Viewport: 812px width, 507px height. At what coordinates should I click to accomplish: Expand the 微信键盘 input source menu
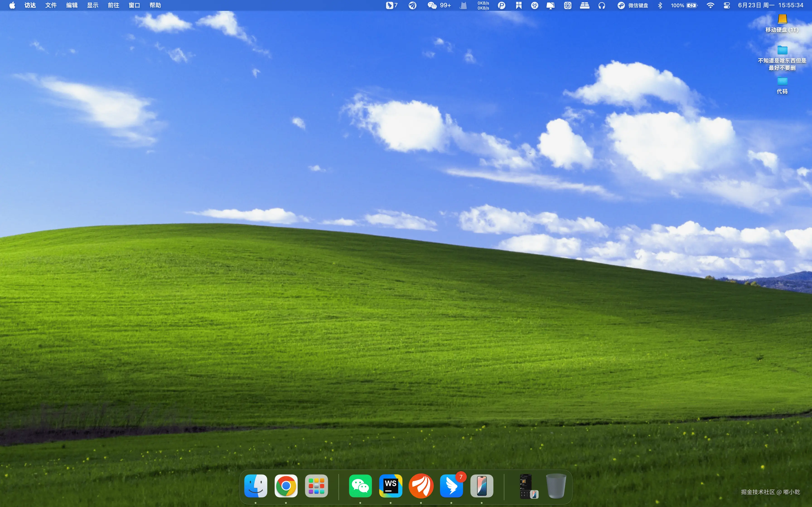click(633, 5)
